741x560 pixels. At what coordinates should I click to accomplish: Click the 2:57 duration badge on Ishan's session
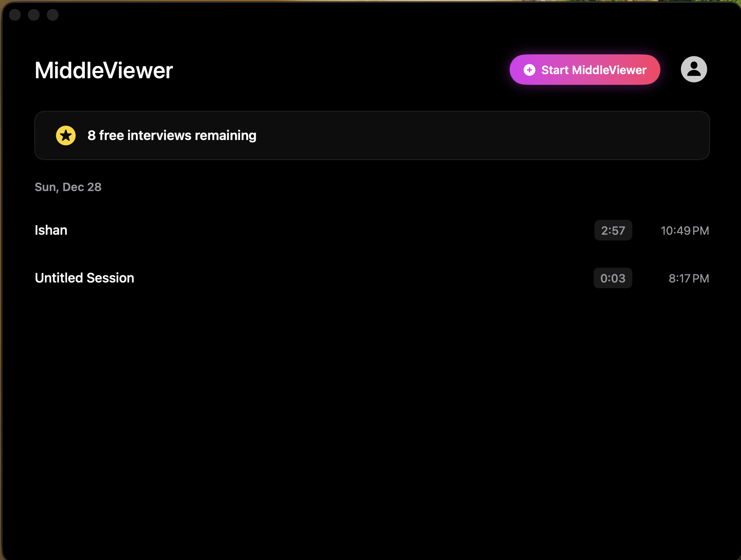[x=613, y=231]
